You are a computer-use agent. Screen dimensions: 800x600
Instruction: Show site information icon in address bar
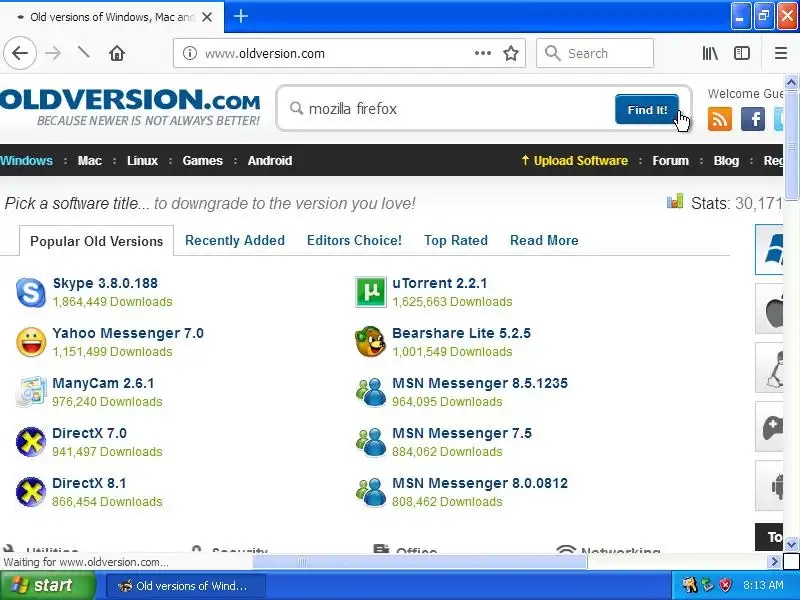(190, 53)
